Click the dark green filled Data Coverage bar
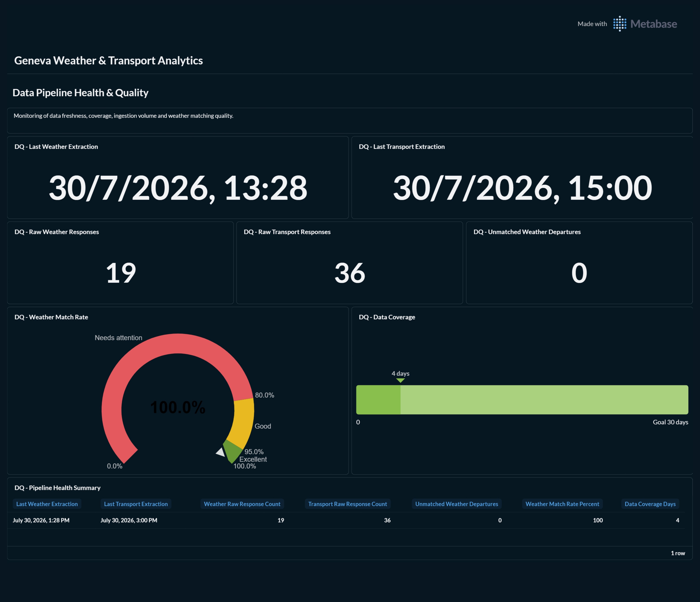Image resolution: width=700 pixels, height=602 pixels. point(378,400)
